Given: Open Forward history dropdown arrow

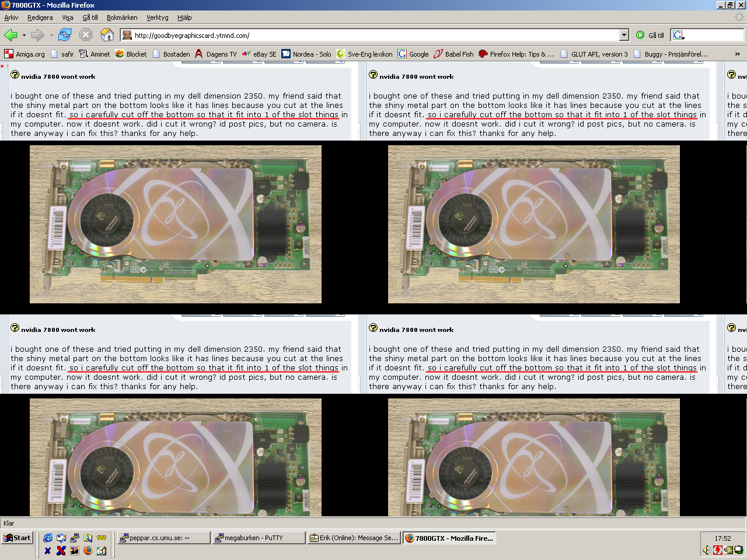Looking at the screenshot, I should click(x=51, y=35).
